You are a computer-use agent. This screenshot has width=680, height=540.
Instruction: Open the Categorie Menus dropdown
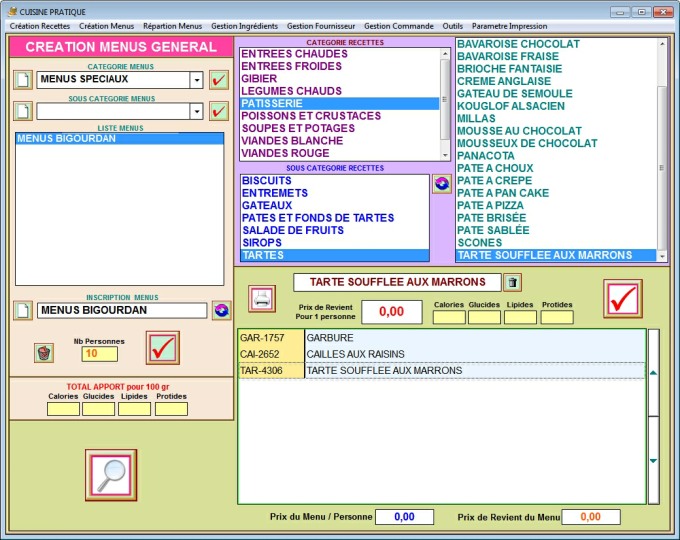pos(196,80)
